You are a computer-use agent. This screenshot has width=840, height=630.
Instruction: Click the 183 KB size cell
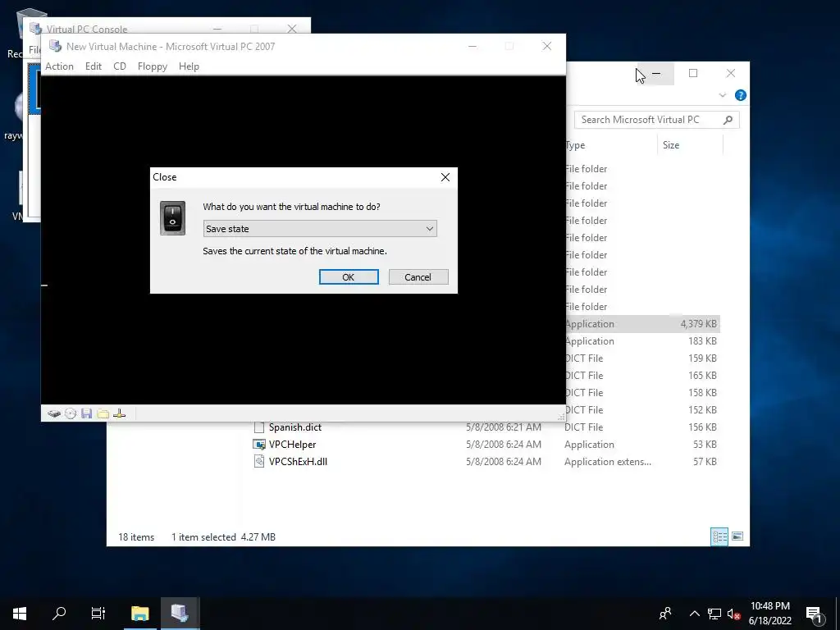point(703,340)
